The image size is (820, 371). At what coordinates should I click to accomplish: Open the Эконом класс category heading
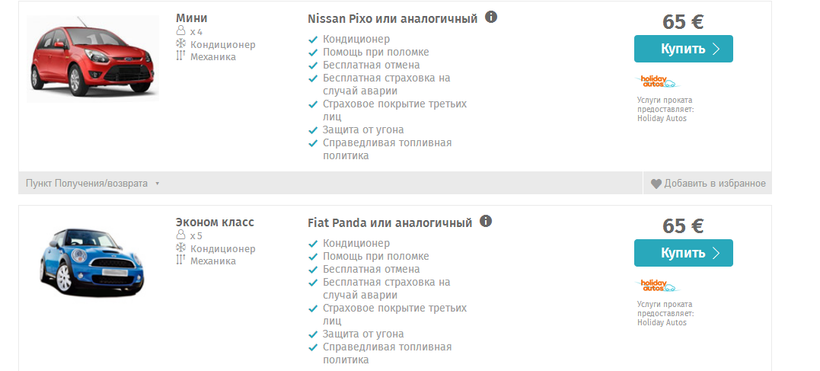(215, 222)
